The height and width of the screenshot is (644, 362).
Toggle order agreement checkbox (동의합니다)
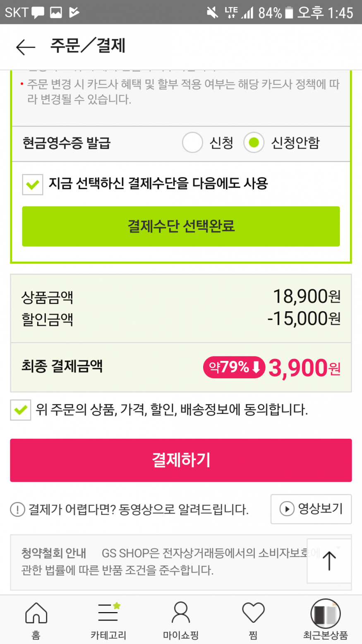click(x=21, y=410)
